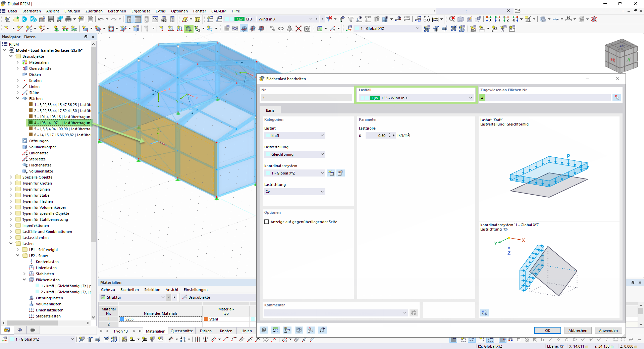
Task: Click the Selektion menu in Materialien panel
Action: 152,290
